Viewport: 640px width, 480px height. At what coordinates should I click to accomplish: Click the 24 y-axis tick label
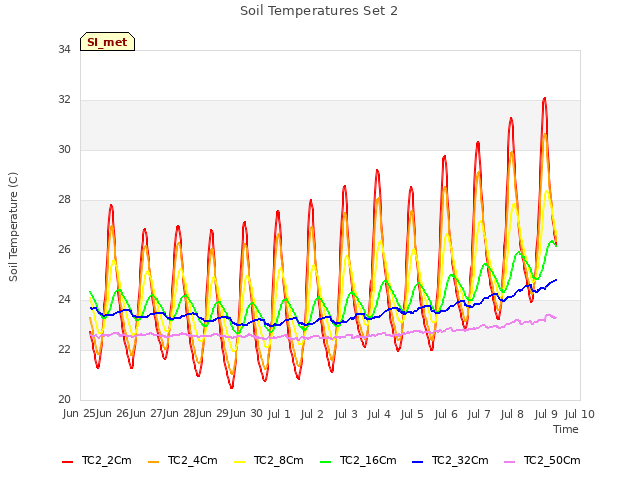point(64,300)
